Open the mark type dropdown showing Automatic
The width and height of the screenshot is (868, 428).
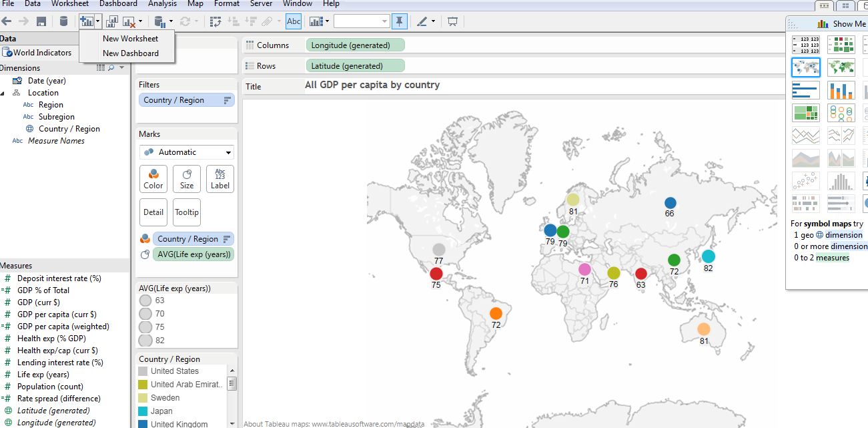click(x=186, y=152)
